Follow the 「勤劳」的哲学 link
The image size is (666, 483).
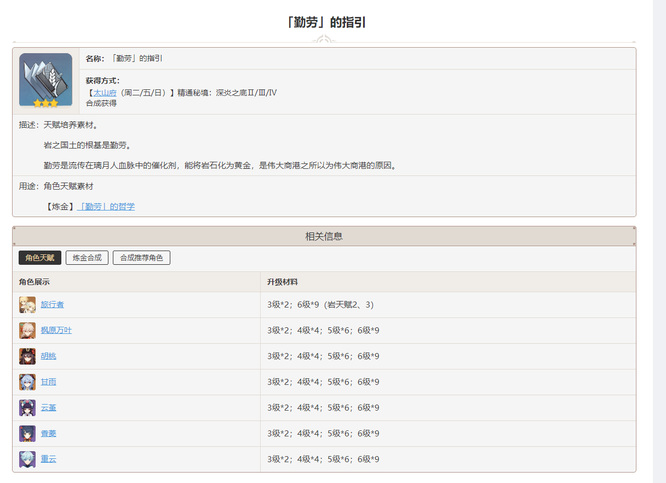(x=107, y=206)
